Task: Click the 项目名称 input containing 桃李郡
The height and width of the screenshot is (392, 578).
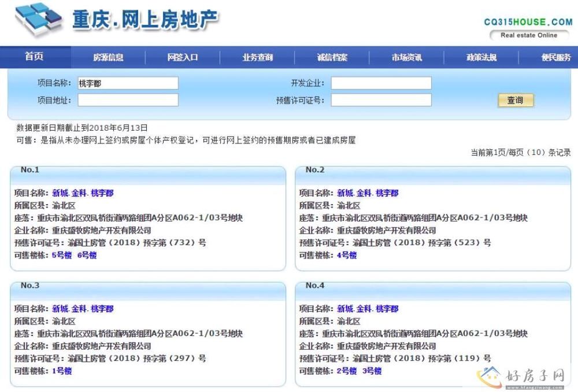Action: 128,83
